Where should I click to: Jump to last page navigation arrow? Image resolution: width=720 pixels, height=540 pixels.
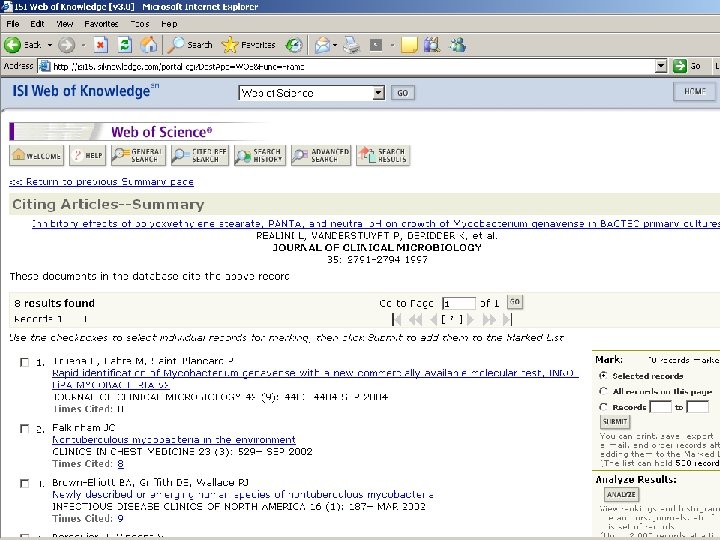click(x=507, y=319)
